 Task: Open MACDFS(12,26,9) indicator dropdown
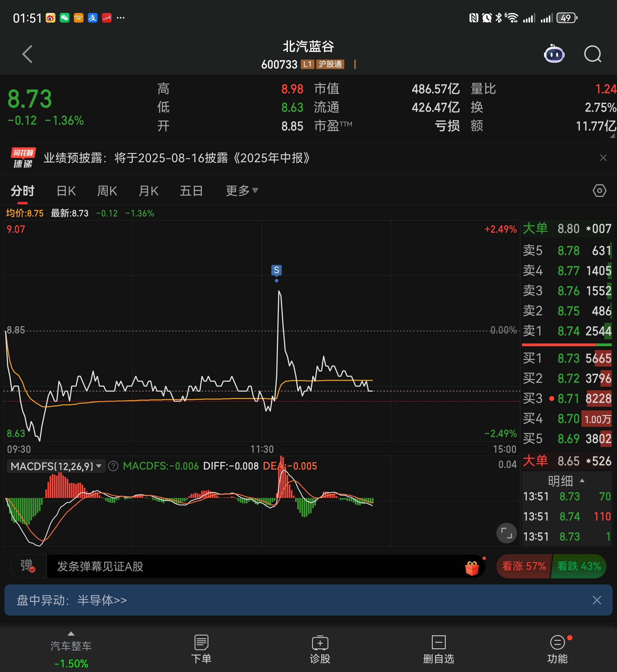(56, 466)
